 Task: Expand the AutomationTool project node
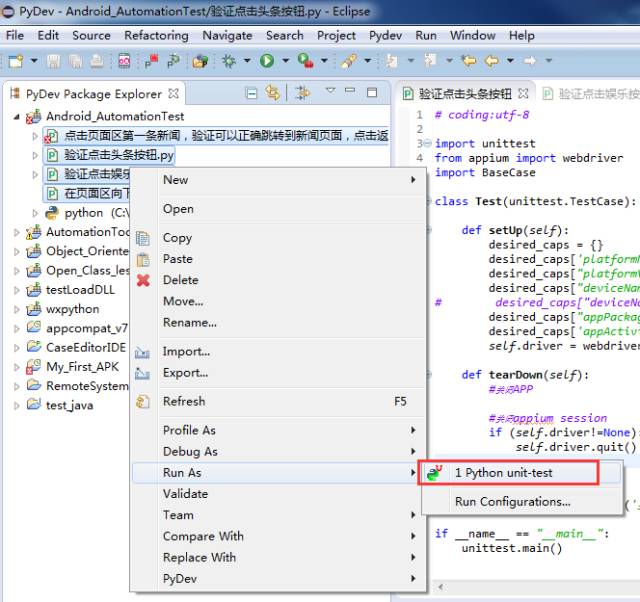pos(16,233)
